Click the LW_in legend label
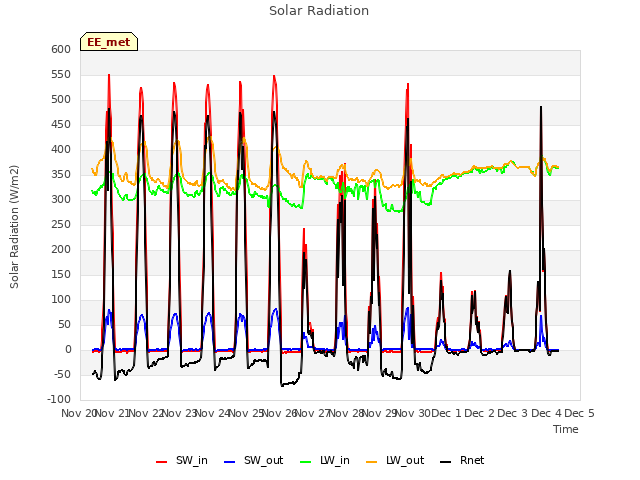 pyautogui.click(x=335, y=460)
